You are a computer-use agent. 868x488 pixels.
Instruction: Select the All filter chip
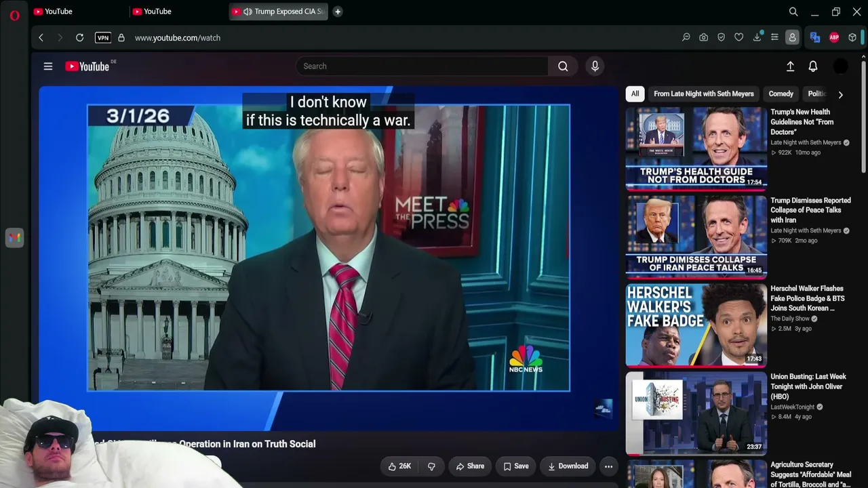click(635, 94)
